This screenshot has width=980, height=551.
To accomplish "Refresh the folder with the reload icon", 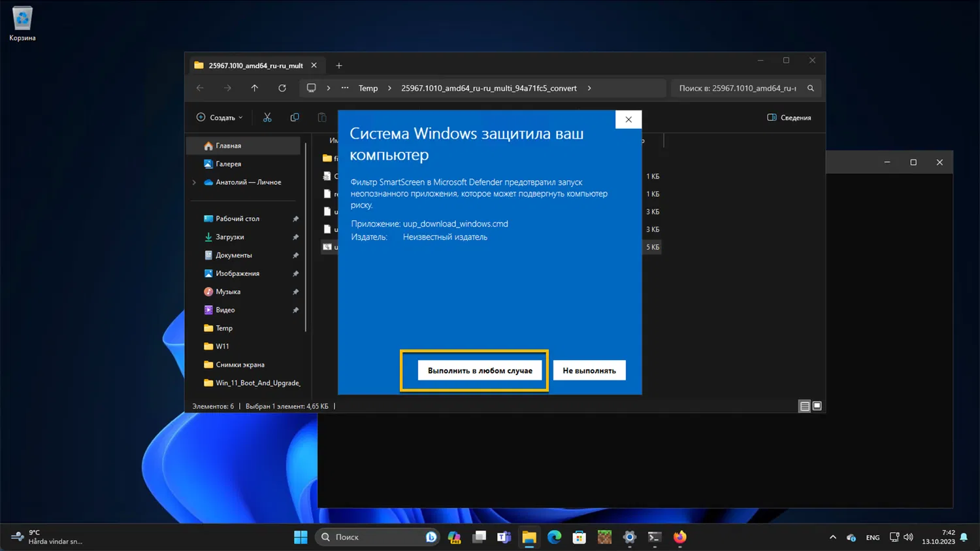I will click(282, 88).
